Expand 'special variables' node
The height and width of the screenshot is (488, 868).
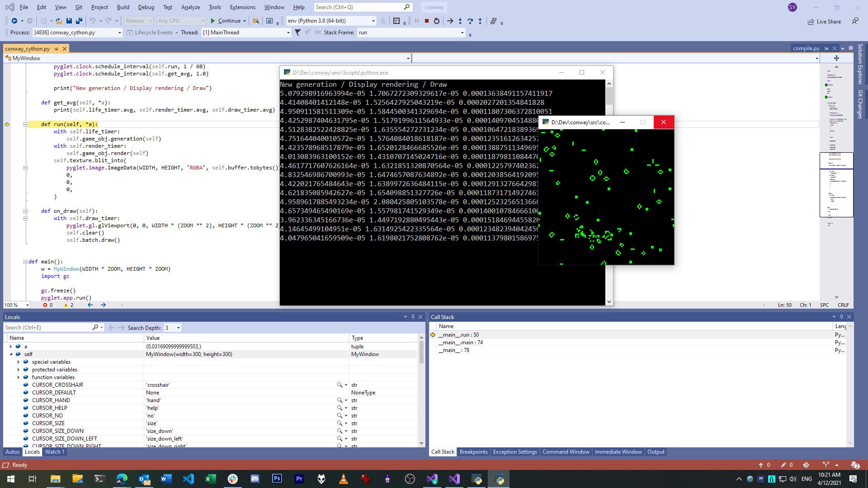click(x=19, y=362)
